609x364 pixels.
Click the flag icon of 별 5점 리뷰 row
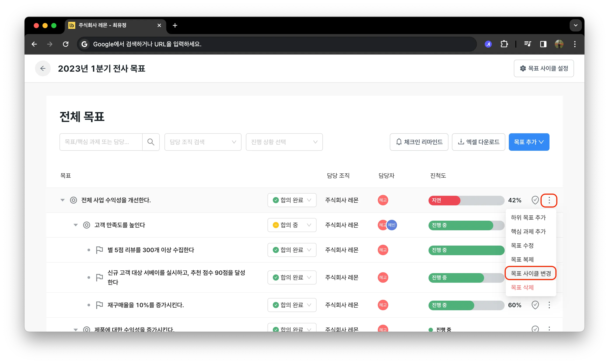click(99, 250)
